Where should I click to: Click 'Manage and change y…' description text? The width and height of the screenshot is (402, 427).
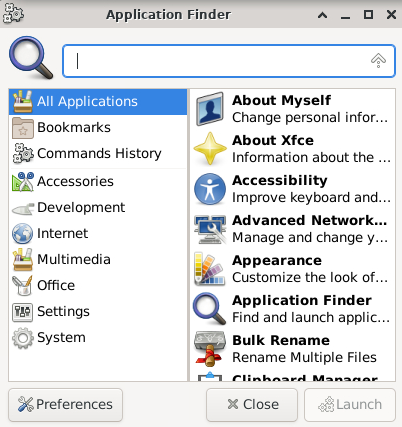[x=310, y=237]
